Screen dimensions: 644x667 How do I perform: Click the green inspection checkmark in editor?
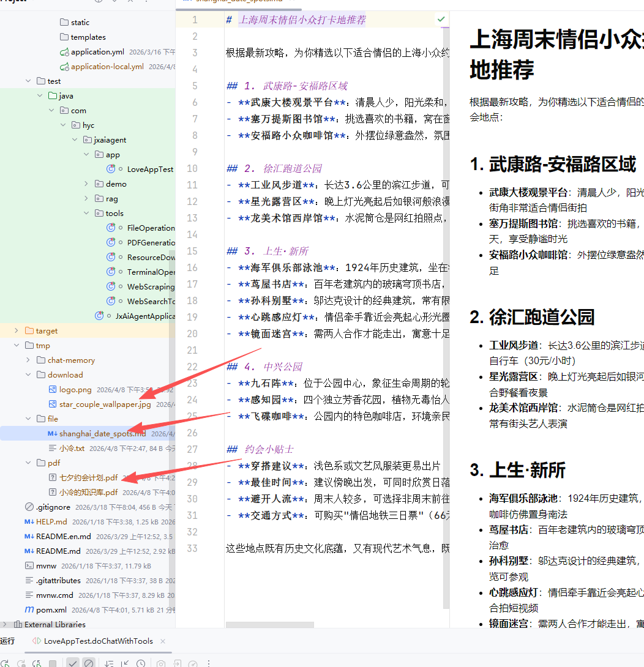click(441, 19)
